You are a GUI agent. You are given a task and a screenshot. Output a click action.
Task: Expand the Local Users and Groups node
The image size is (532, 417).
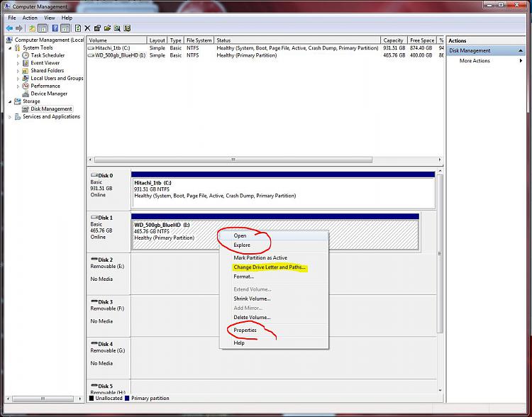[18, 79]
